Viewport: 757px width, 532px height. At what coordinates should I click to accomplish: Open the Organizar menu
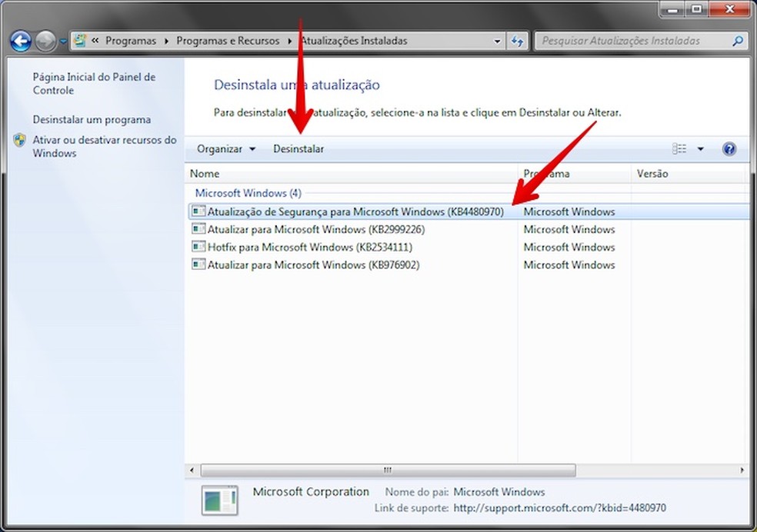pos(226,149)
